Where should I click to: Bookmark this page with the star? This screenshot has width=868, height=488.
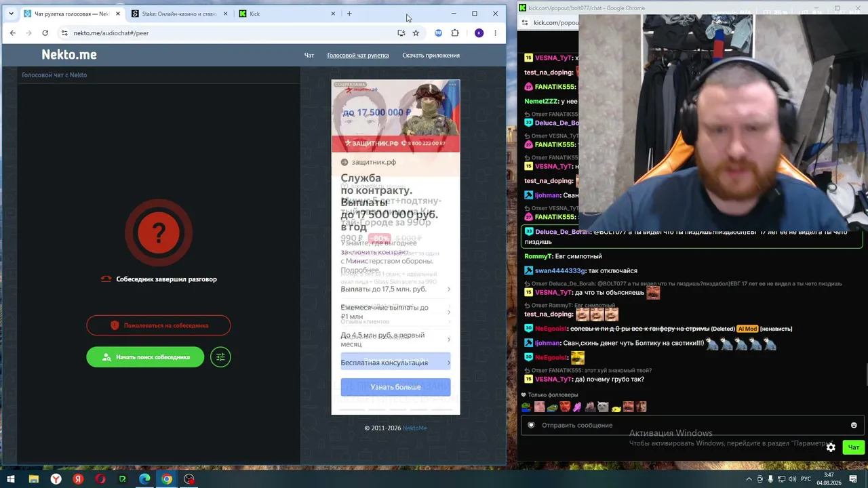[x=416, y=33]
